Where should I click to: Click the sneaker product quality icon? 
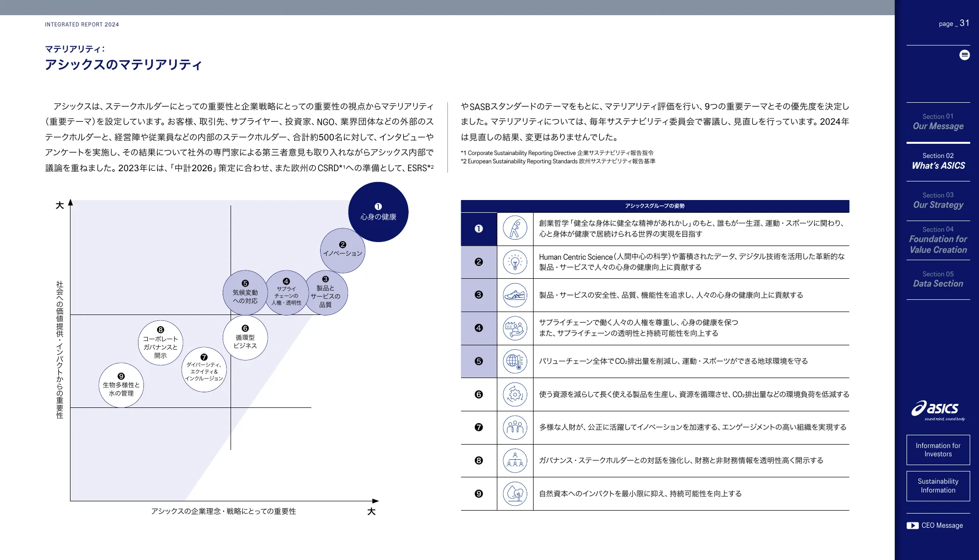click(x=515, y=295)
